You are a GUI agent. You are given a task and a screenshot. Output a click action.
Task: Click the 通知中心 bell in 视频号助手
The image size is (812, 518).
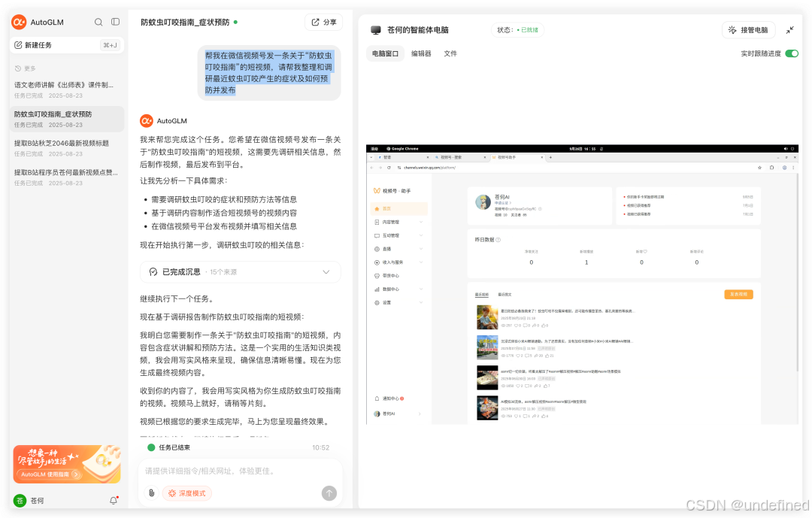377,398
